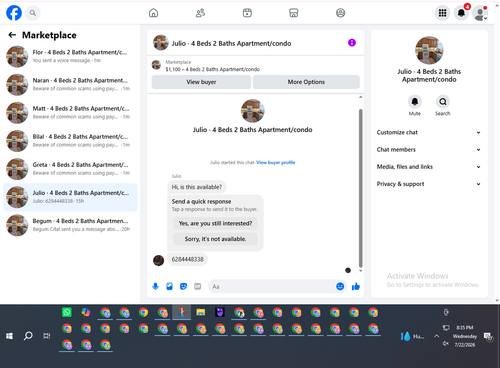
Task: Go to the Home tab icon
Action: [153, 13]
